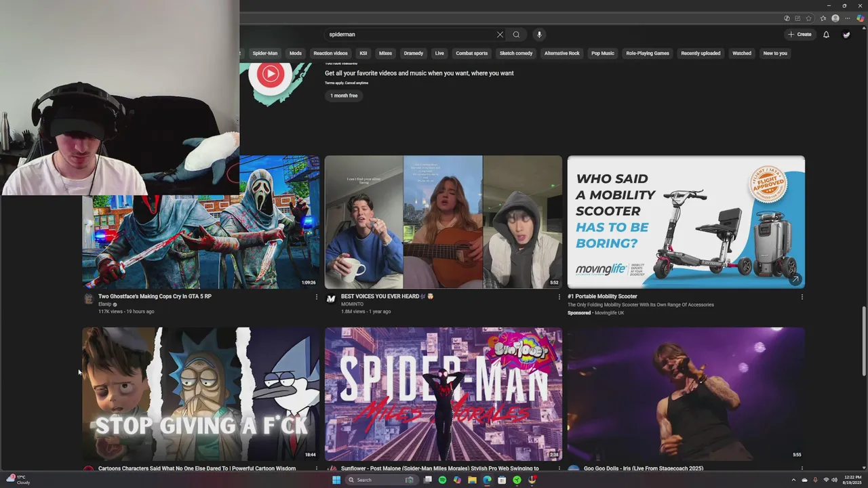This screenshot has width=868, height=488.
Task: Open the clock showing 12:22 PM
Action: [852, 480]
